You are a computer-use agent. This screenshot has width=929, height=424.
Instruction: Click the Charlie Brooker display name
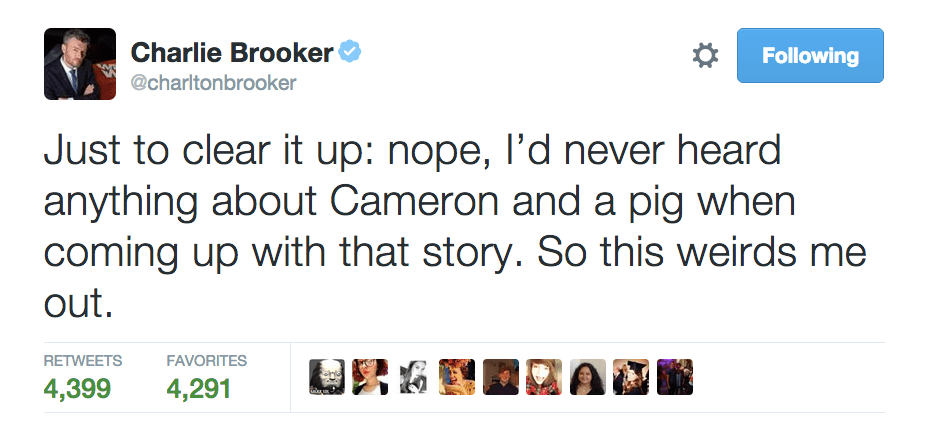click(x=232, y=52)
